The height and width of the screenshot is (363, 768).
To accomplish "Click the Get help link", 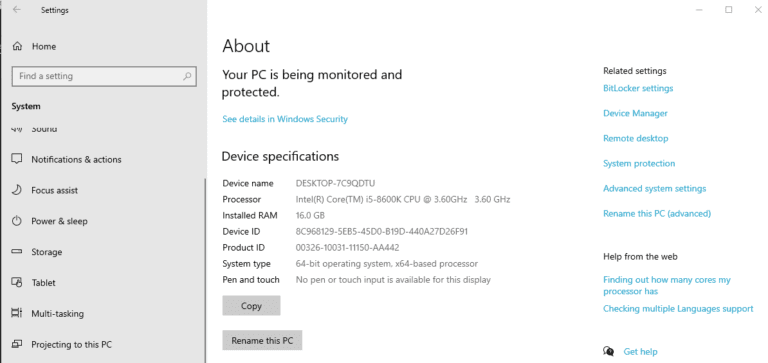I will coord(640,352).
